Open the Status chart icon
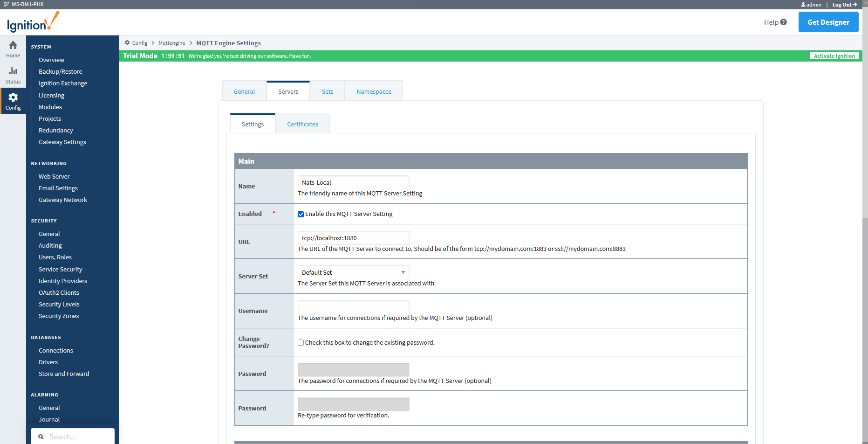 pyautogui.click(x=13, y=71)
